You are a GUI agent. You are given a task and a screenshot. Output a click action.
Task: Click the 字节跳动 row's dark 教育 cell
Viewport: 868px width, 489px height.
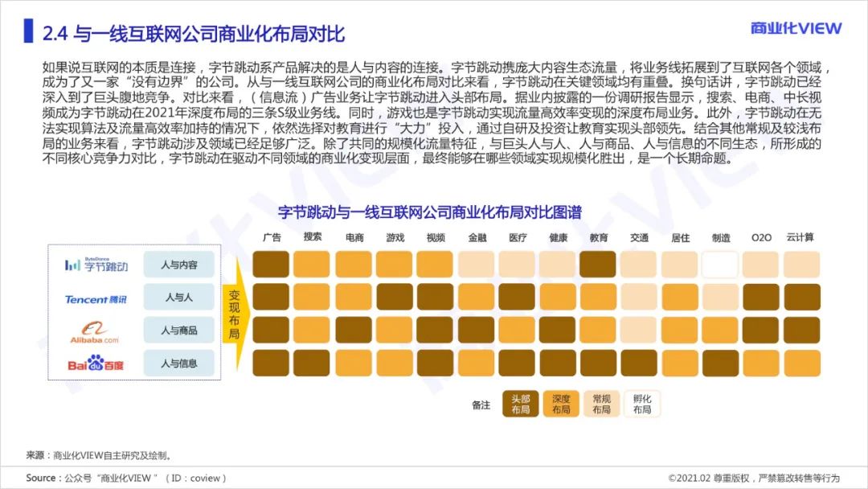(598, 264)
